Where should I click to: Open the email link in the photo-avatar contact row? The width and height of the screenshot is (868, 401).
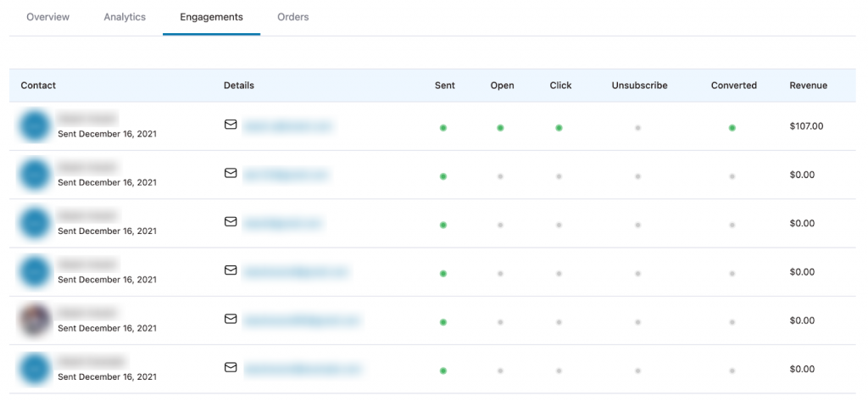(x=302, y=320)
